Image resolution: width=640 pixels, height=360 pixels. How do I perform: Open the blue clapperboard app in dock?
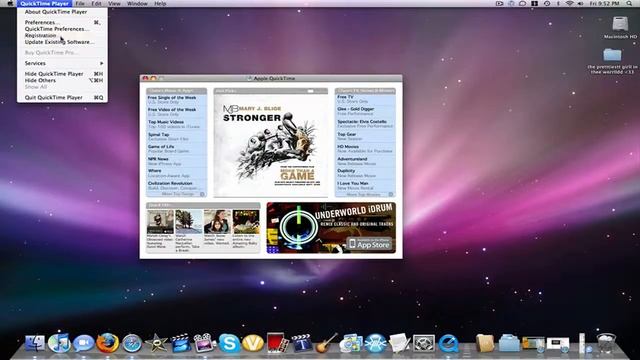click(x=180, y=343)
